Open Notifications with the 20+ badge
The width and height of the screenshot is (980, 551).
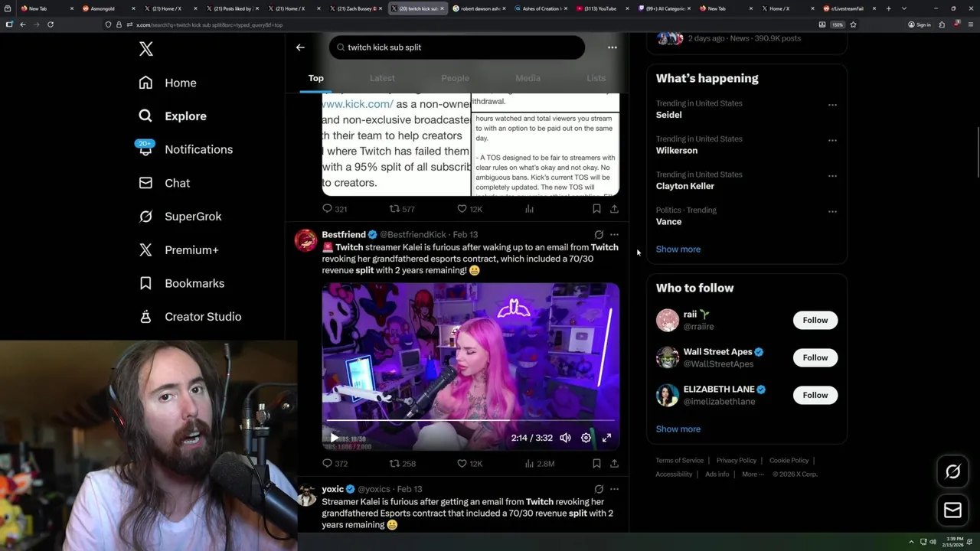click(185, 149)
